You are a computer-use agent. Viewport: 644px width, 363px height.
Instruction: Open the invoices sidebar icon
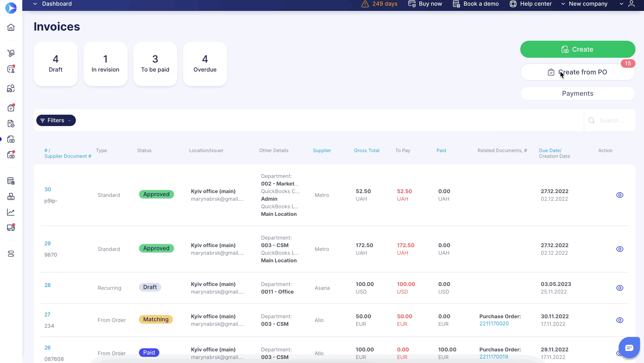(11, 139)
